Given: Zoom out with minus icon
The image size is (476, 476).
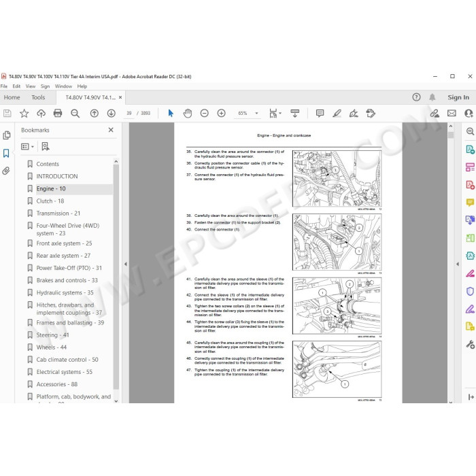Looking at the screenshot, I should tap(204, 114).
